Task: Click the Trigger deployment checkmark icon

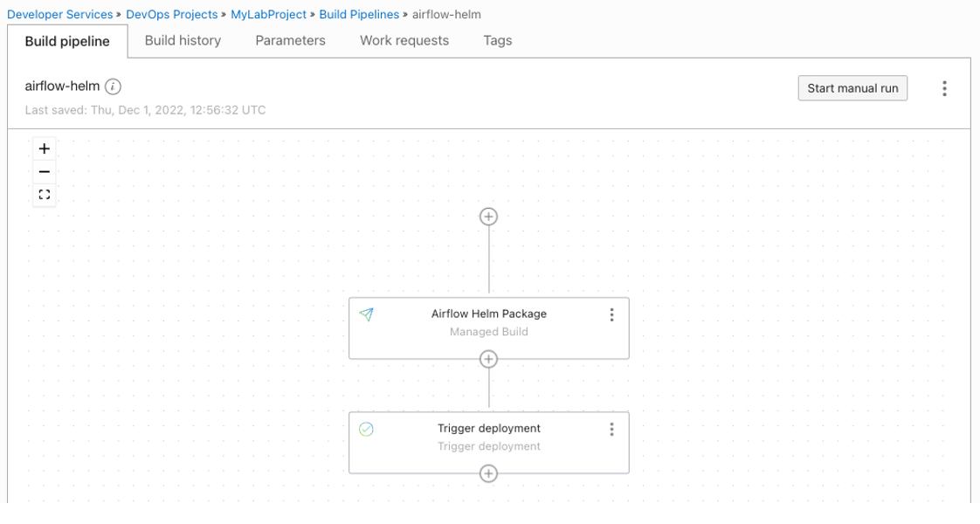Action: pos(367,429)
